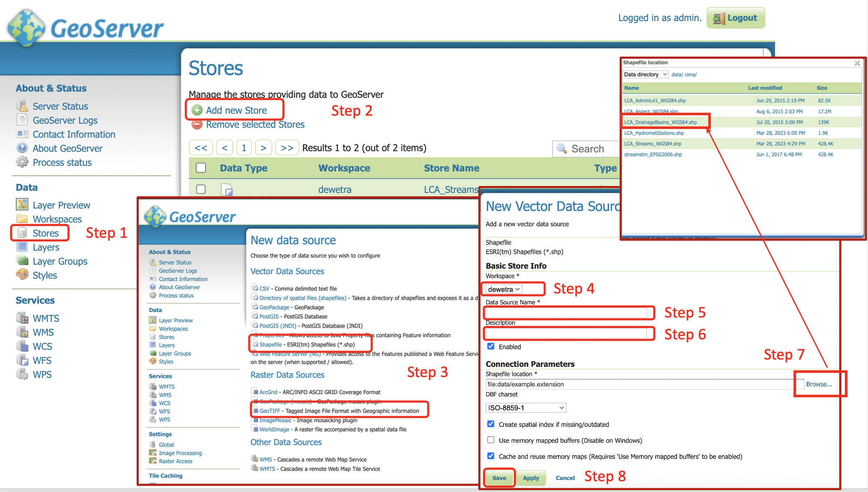
Task: Click the Save button
Action: click(499, 477)
